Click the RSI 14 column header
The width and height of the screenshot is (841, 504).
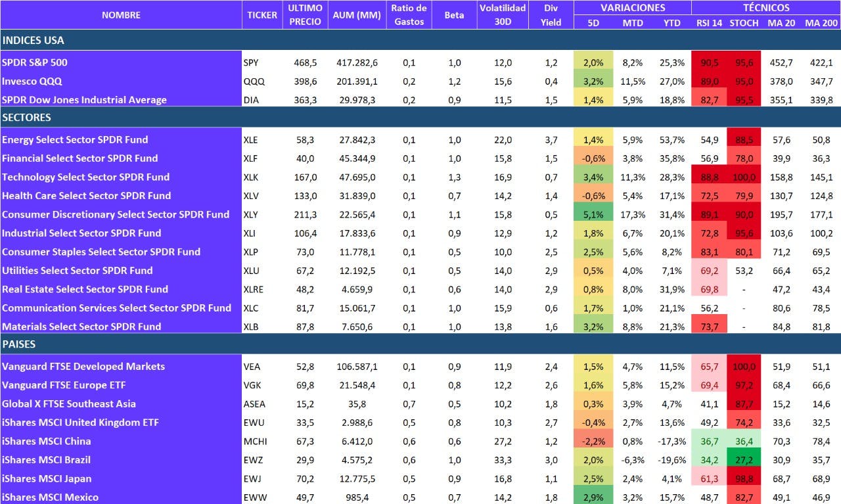[x=710, y=23]
